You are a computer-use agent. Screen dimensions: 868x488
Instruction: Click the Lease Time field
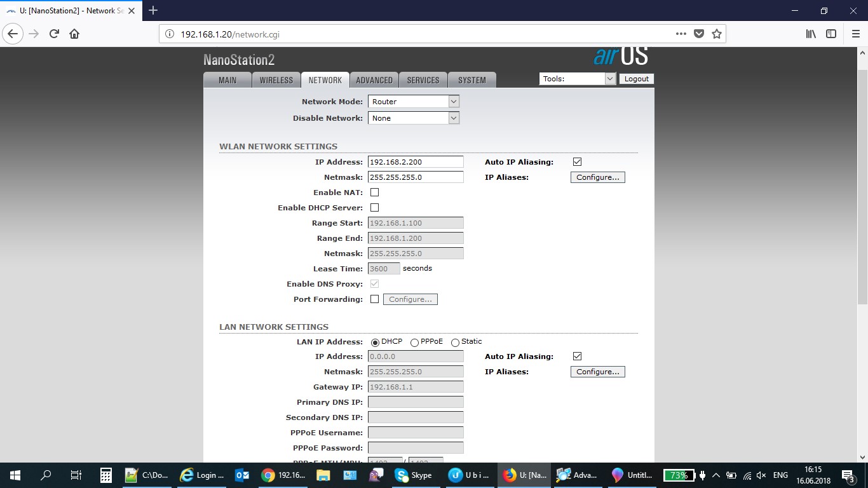(x=384, y=269)
